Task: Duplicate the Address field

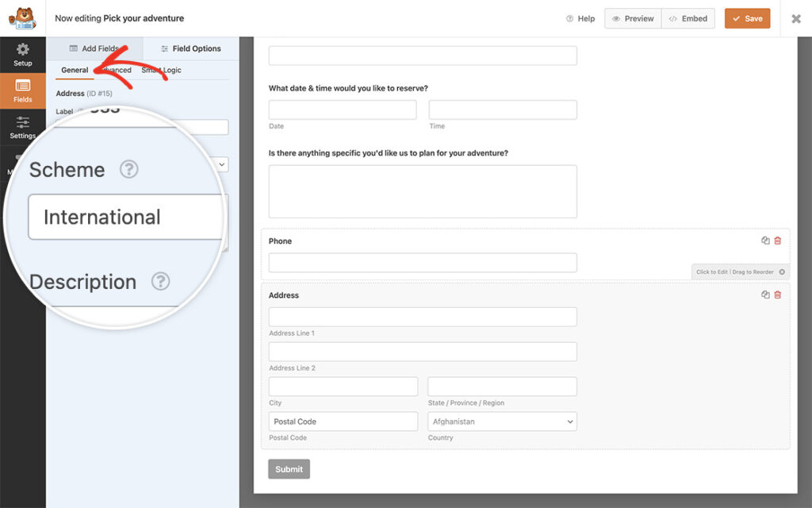Action: [765, 294]
